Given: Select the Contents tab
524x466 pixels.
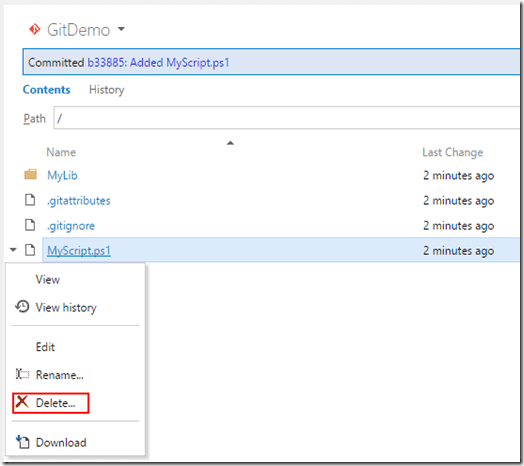Looking at the screenshot, I should pos(46,90).
